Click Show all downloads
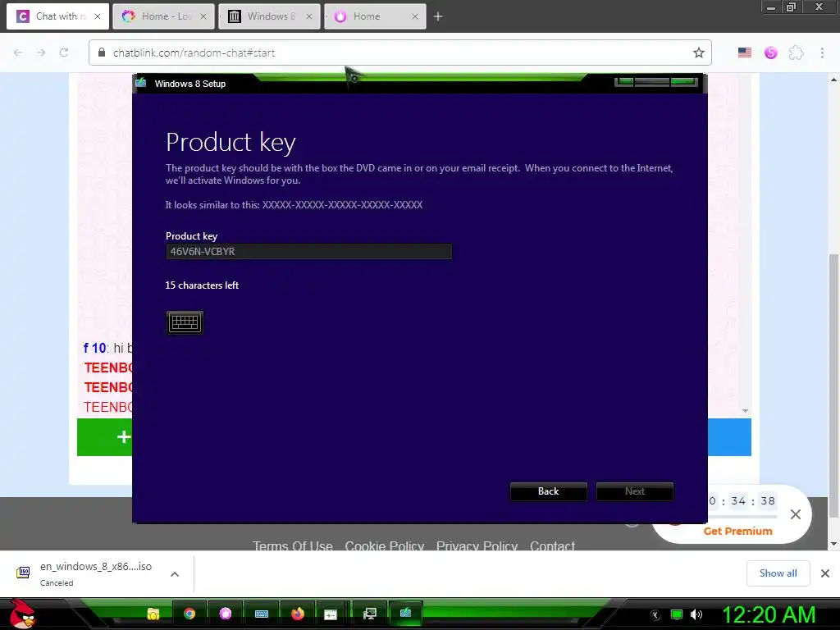The width and height of the screenshot is (840, 630). click(778, 573)
